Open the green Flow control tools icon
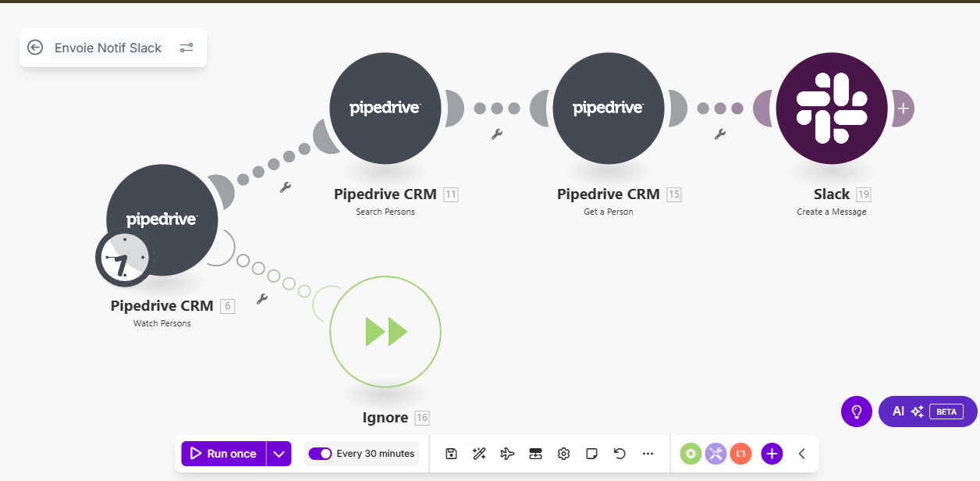Viewport: 980px width, 481px height. coord(691,454)
